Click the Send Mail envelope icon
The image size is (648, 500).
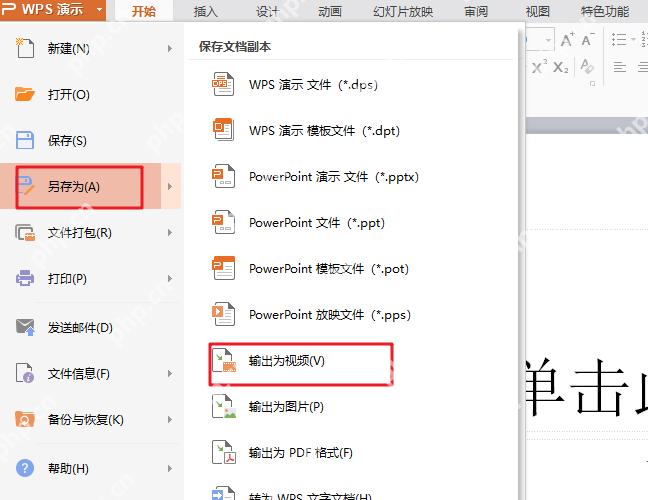(x=25, y=327)
